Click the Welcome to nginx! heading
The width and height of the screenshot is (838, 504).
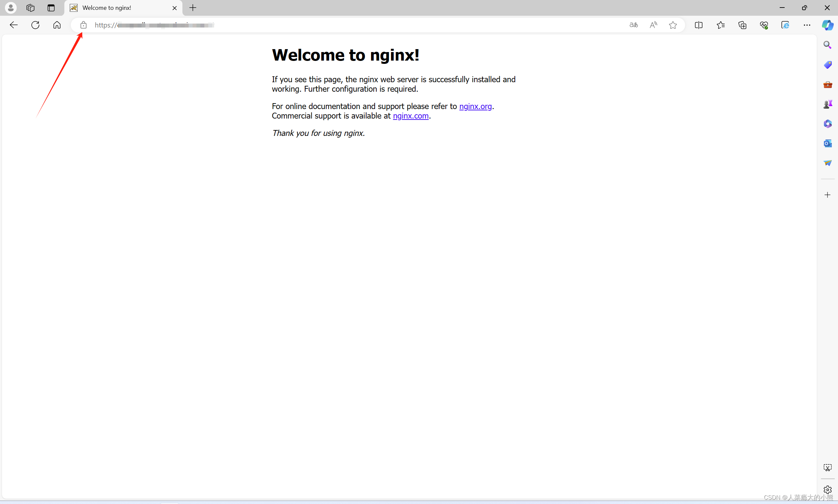point(346,55)
